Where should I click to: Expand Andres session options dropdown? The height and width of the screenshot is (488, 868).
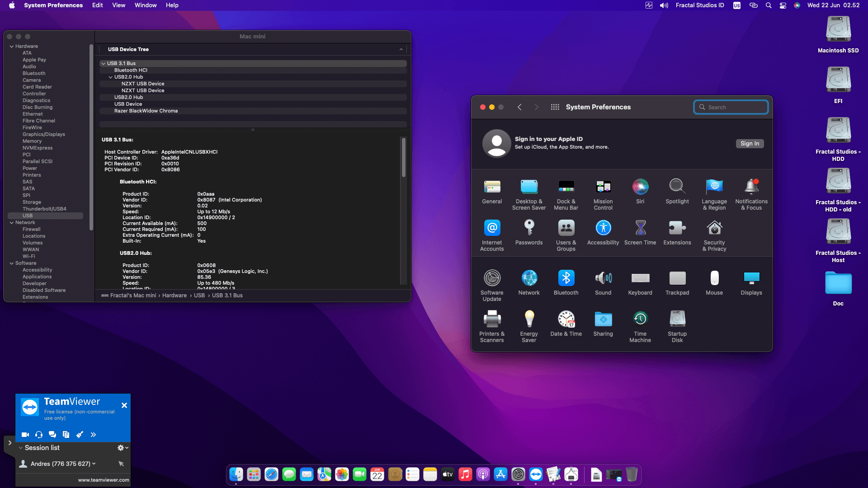(94, 464)
